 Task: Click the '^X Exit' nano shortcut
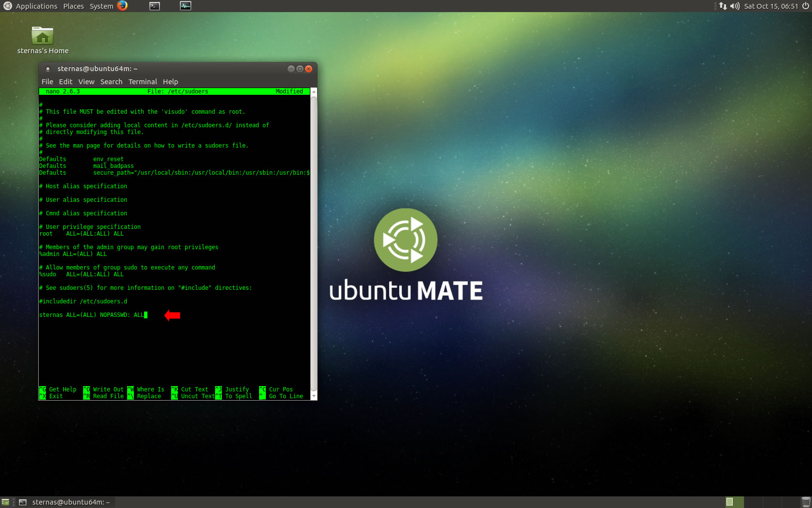coord(51,396)
